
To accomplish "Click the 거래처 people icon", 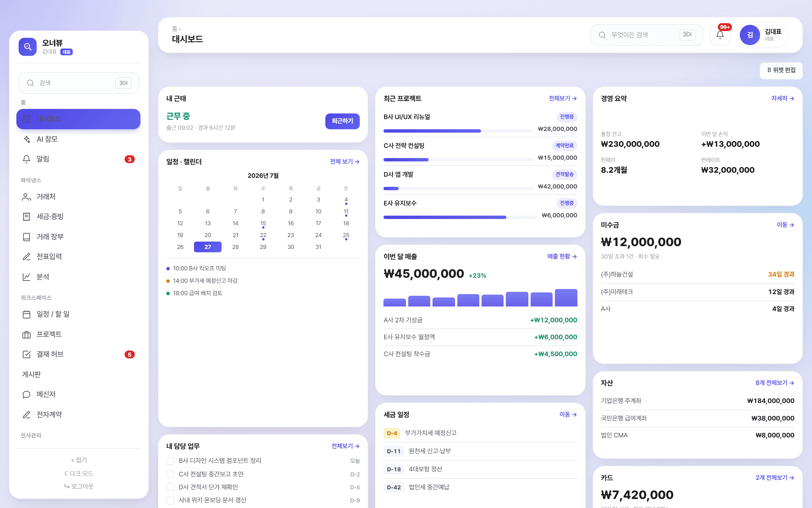I will click(x=27, y=197).
